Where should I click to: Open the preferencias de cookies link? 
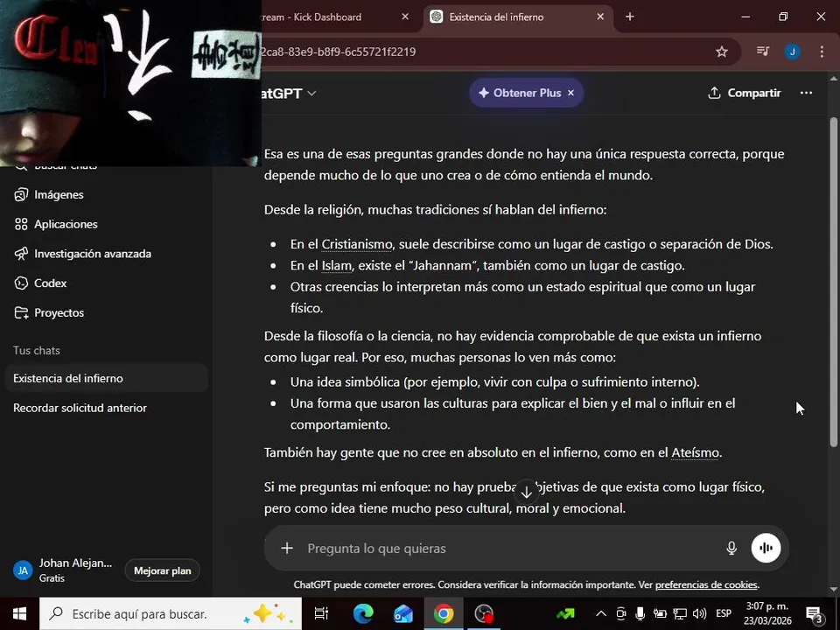click(706, 584)
